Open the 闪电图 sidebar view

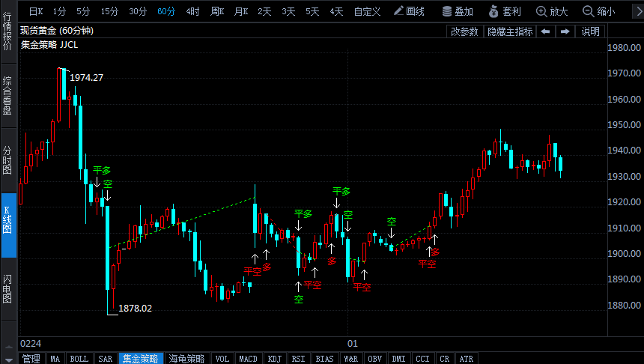(x=7, y=289)
